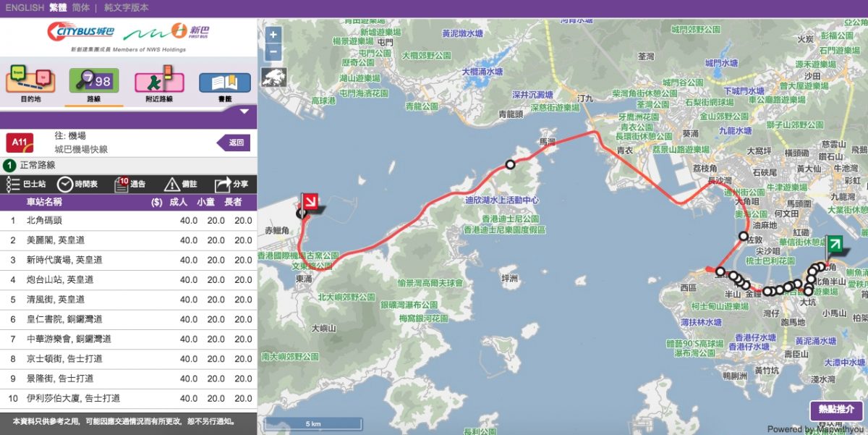Click the Hong Kong overview map icon
This screenshot has width=868, height=435.
click(274, 76)
